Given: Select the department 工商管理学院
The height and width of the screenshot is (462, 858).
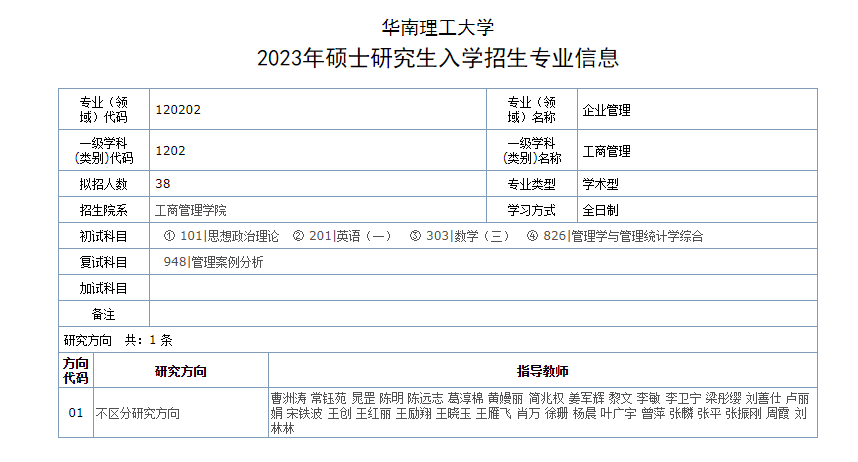Looking at the screenshot, I should coord(190,210).
